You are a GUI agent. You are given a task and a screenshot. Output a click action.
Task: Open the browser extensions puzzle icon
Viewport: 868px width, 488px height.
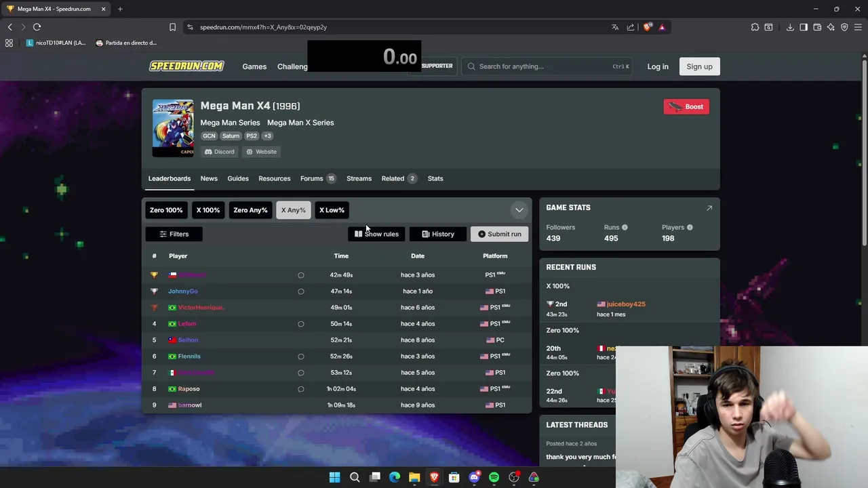tap(755, 27)
